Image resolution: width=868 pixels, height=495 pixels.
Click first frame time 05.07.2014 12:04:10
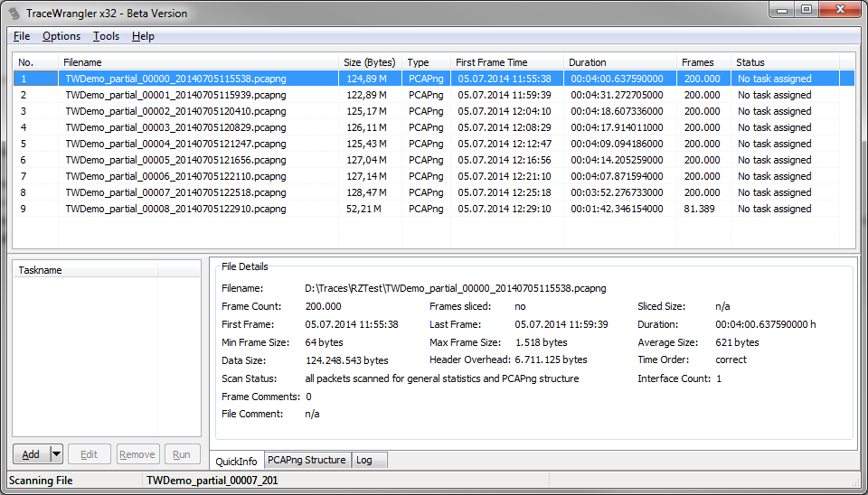(x=505, y=111)
